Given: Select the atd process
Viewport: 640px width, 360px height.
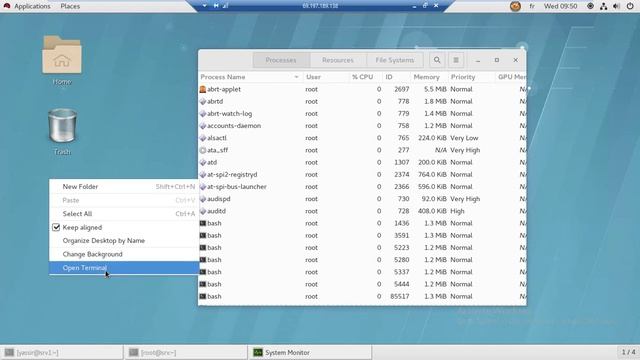Looking at the screenshot, I should click(x=212, y=162).
